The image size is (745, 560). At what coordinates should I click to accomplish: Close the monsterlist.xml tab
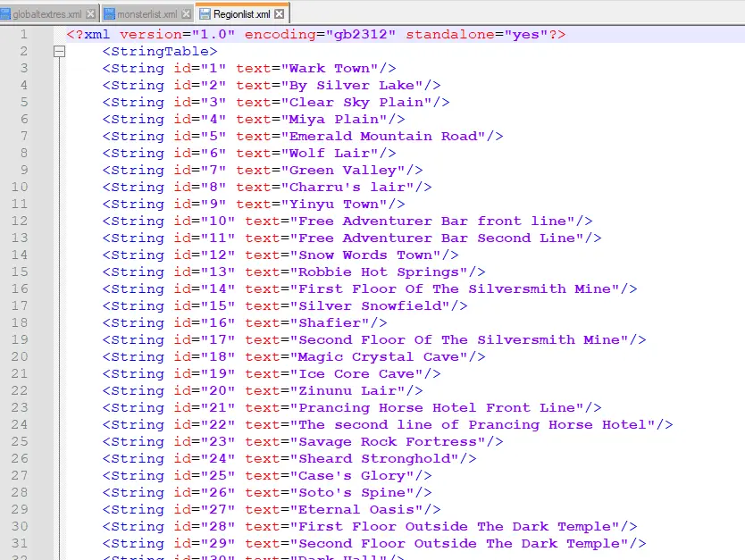click(186, 14)
